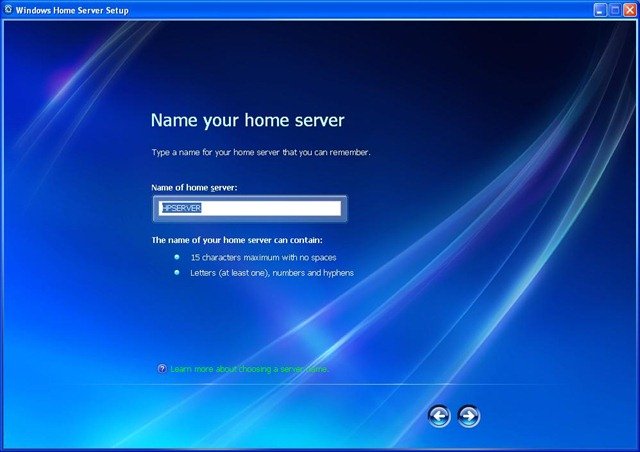The image size is (640, 452).
Task: Click the next arrow button
Action: 469,416
